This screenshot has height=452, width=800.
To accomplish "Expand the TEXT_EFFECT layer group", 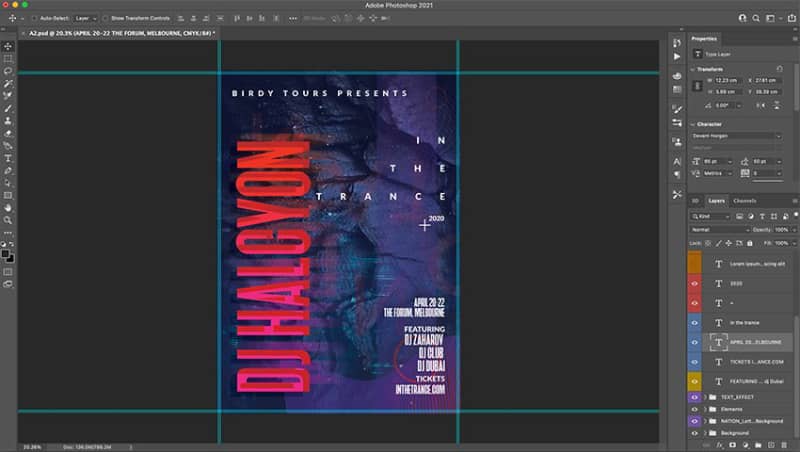I will (x=705, y=397).
